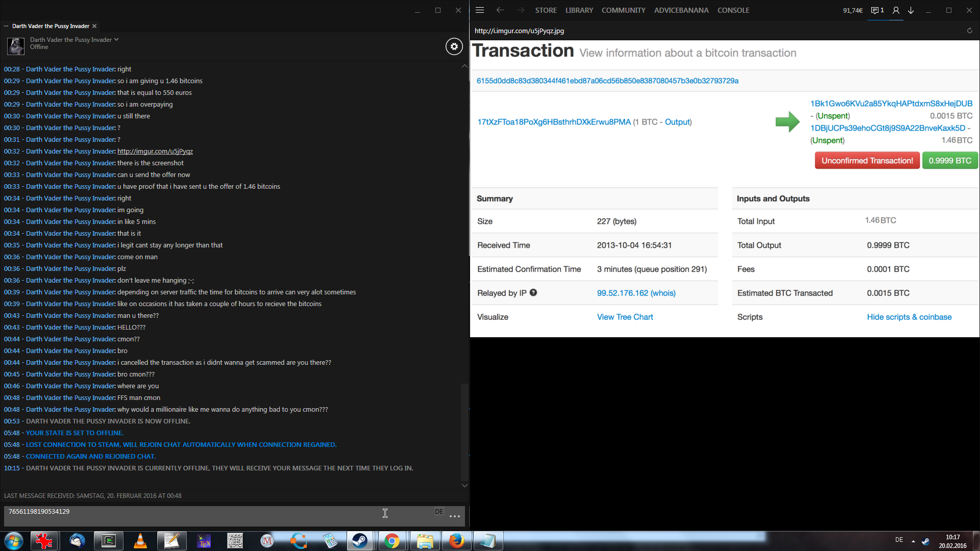Click the Unconfirmed Transaction button

pos(867,160)
